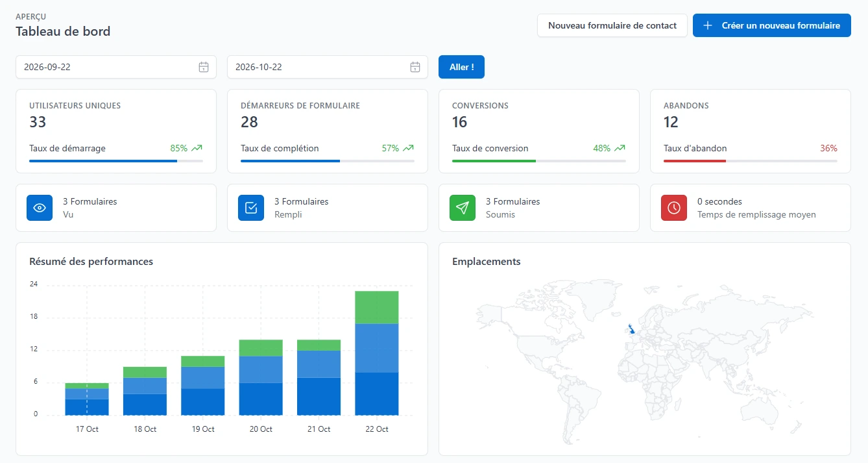This screenshot has width=868, height=463.
Task: Click the start date field 2026-09-22
Action: pyautogui.click(x=116, y=67)
